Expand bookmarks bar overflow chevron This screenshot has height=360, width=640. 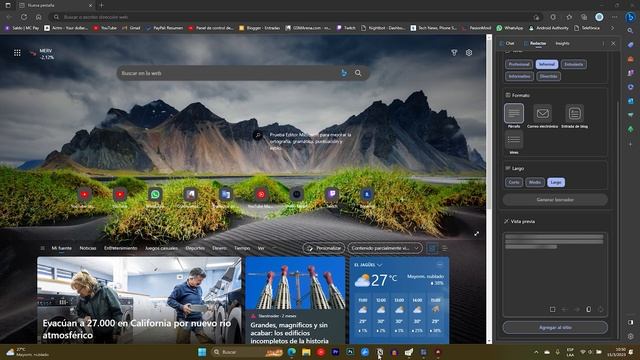pyautogui.click(x=612, y=28)
